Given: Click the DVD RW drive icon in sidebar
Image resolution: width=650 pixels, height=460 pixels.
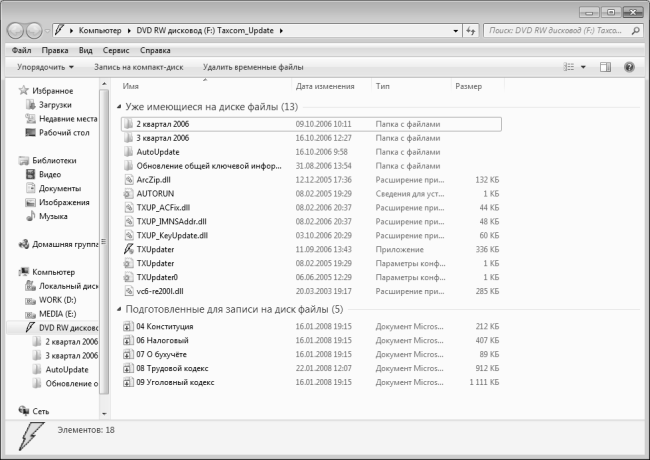Looking at the screenshot, I should pos(30,327).
